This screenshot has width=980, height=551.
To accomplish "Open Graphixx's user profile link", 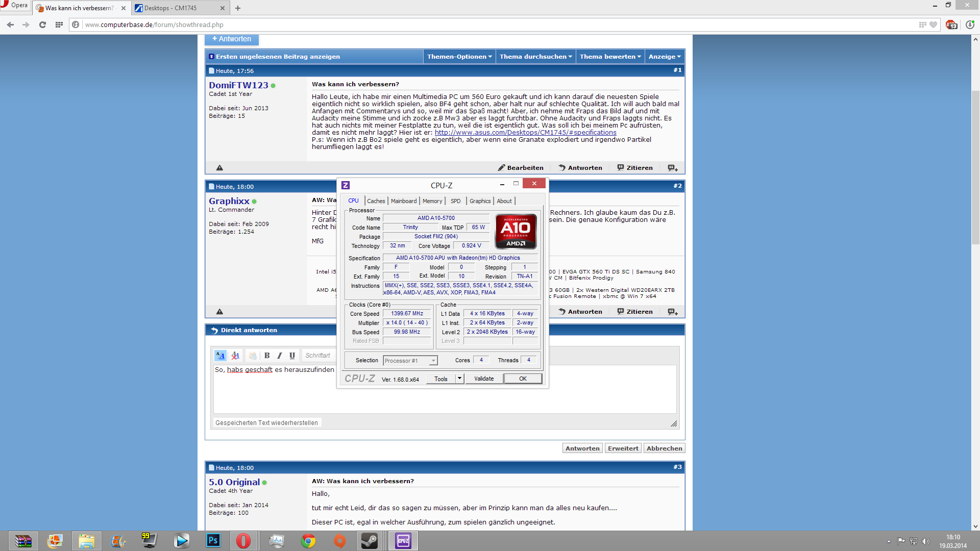I will click(x=229, y=201).
